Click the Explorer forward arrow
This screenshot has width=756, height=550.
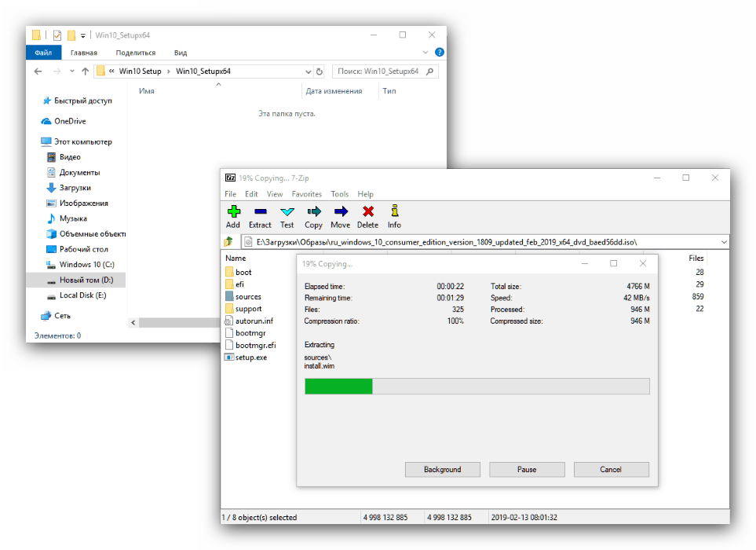click(x=57, y=71)
